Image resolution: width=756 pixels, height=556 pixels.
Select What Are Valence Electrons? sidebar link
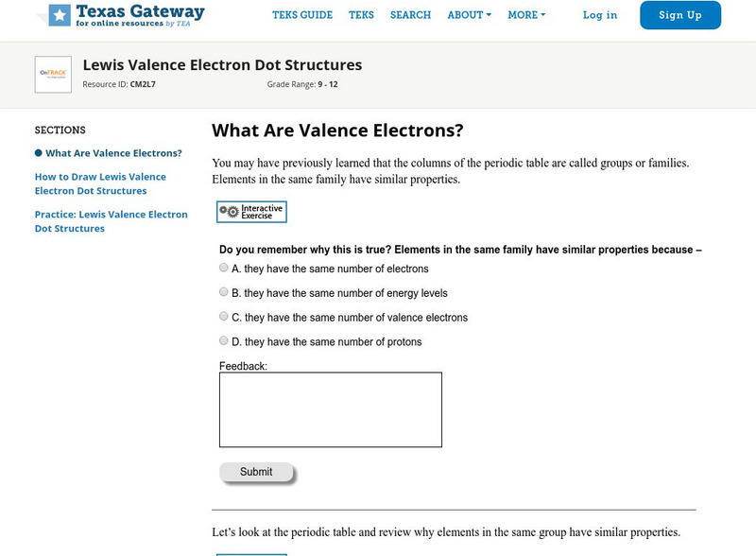click(113, 153)
